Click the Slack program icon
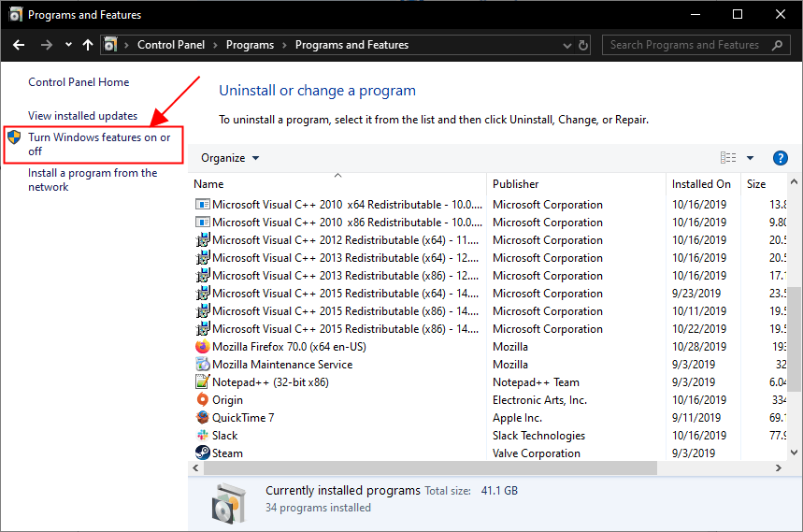 (203, 436)
